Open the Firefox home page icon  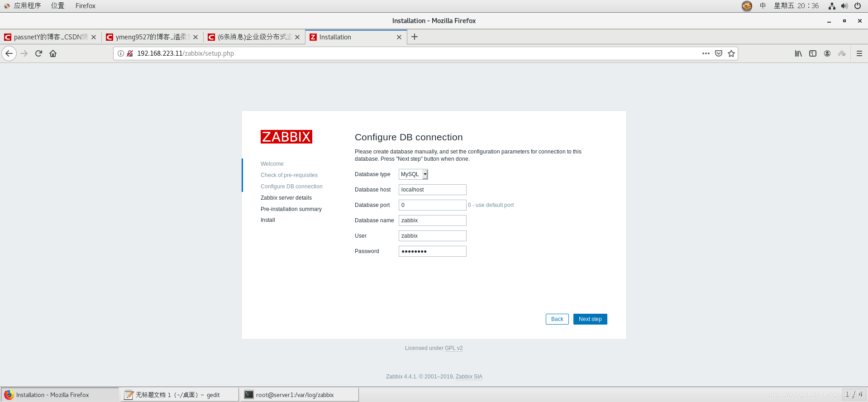(x=53, y=53)
